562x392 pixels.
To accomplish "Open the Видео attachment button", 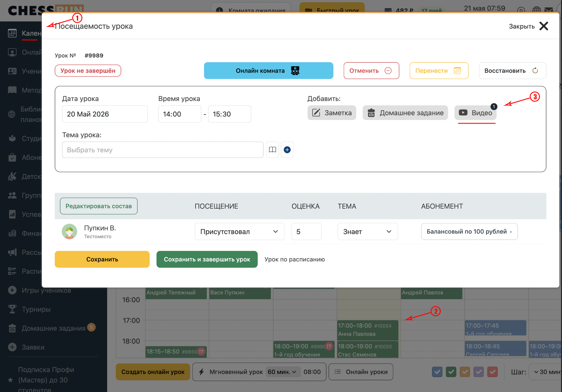I will (475, 113).
